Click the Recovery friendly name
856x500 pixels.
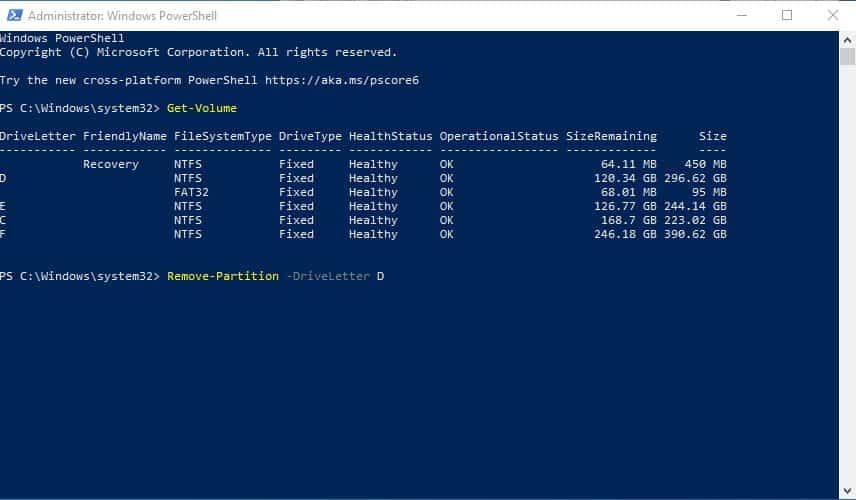coord(111,164)
